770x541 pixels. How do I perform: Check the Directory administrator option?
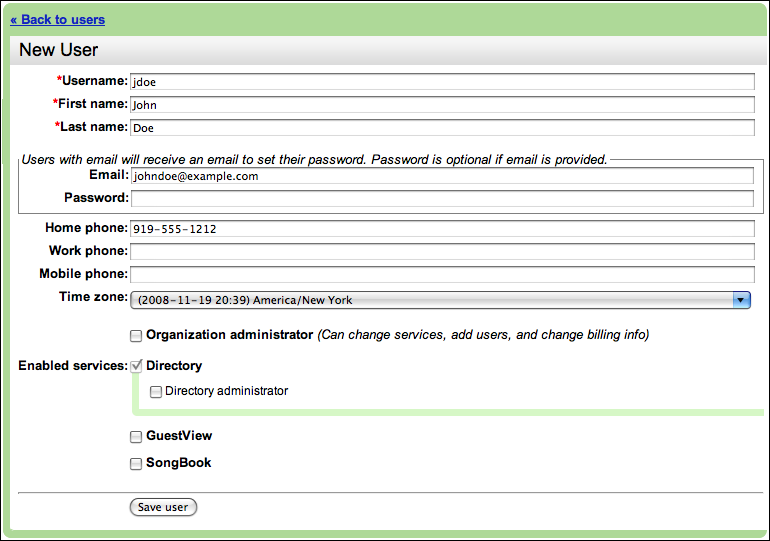[156, 392]
